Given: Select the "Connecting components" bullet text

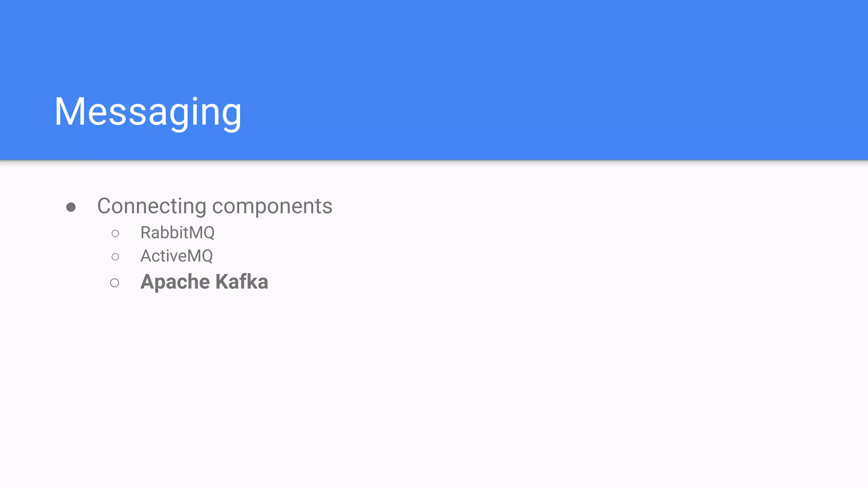Looking at the screenshot, I should coord(215,206).
